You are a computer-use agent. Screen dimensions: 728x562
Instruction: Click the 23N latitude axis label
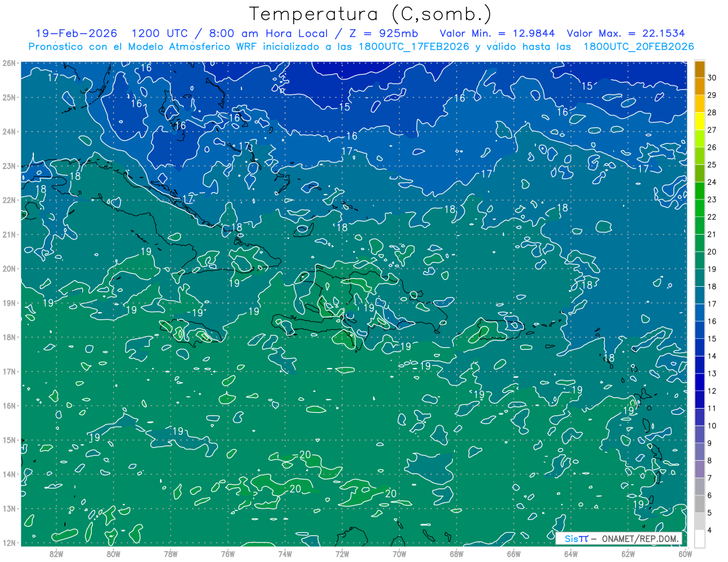pyautogui.click(x=8, y=166)
